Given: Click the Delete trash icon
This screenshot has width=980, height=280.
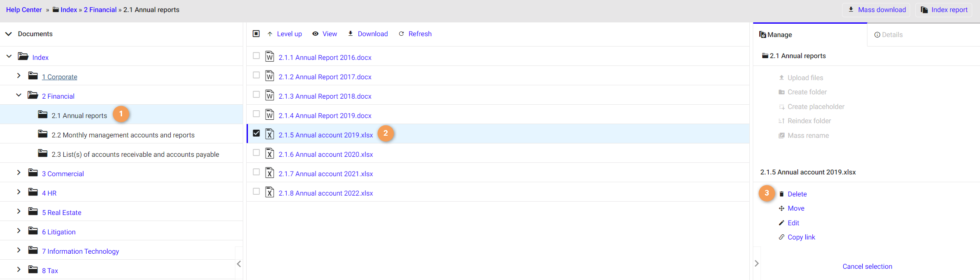Looking at the screenshot, I should (781, 194).
